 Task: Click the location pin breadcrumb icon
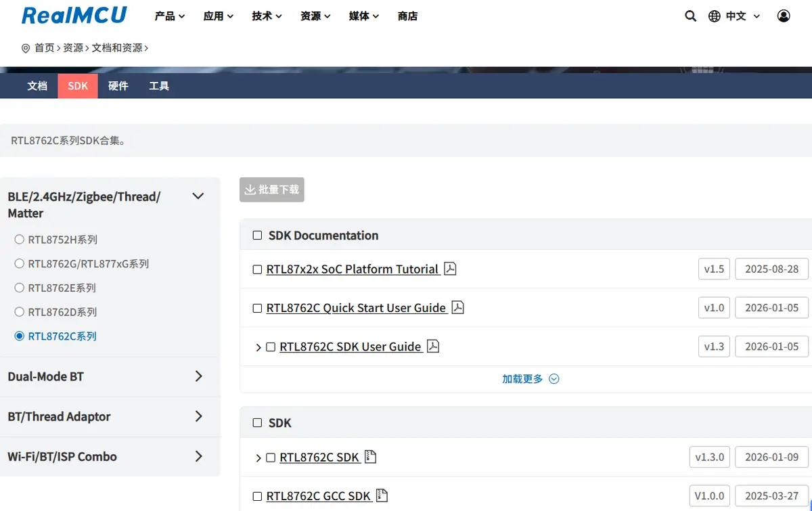(x=26, y=48)
